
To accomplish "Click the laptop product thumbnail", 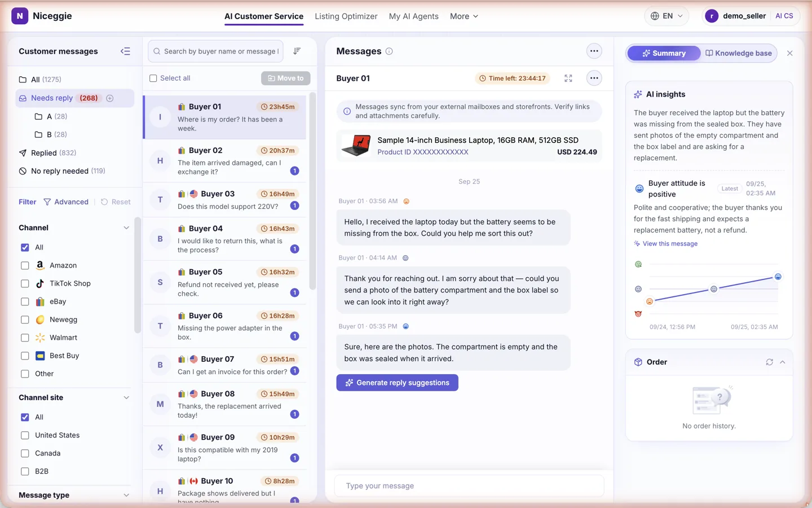I will 356,146.
